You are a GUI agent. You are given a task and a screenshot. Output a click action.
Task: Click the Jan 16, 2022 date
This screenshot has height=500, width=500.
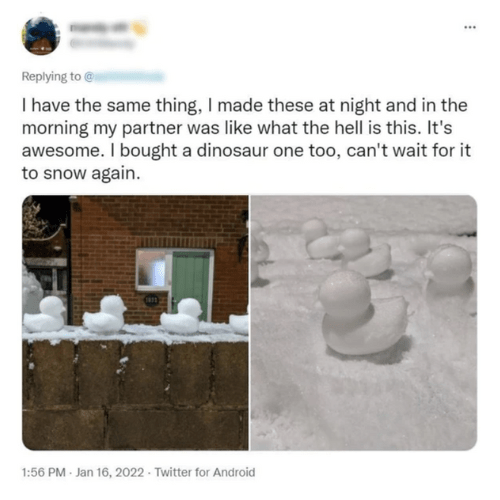tap(110, 472)
